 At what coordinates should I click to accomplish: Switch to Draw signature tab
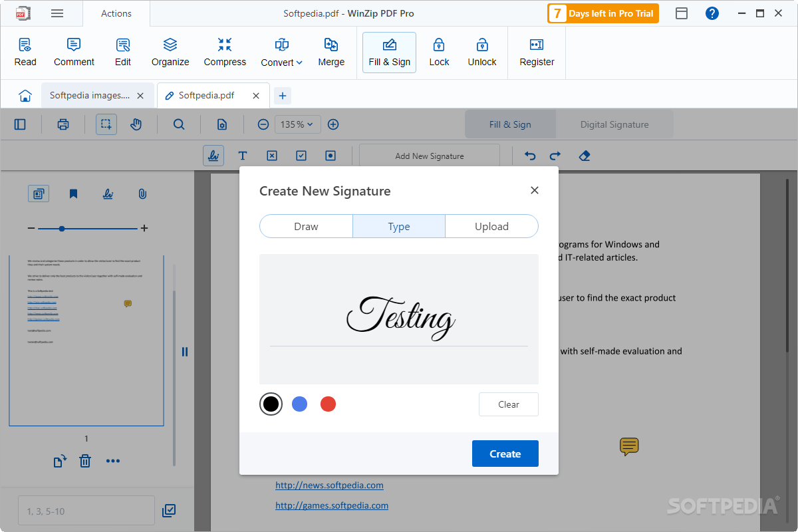(x=306, y=226)
